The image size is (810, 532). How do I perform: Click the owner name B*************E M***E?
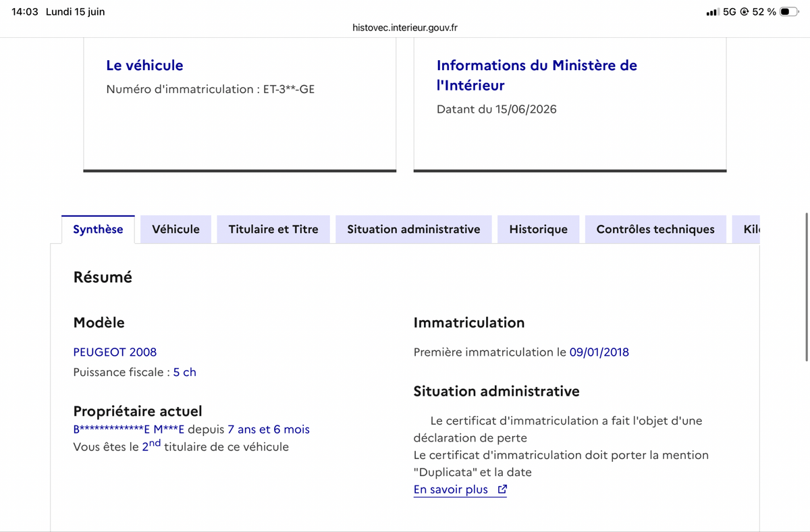(x=129, y=429)
